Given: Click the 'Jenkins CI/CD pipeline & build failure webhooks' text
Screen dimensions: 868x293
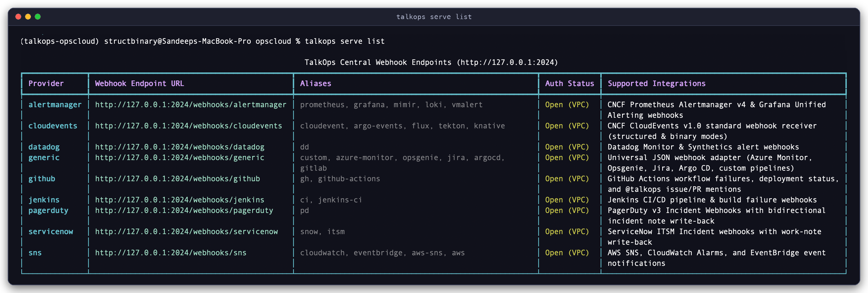Looking at the screenshot, I should pyautogui.click(x=712, y=200).
